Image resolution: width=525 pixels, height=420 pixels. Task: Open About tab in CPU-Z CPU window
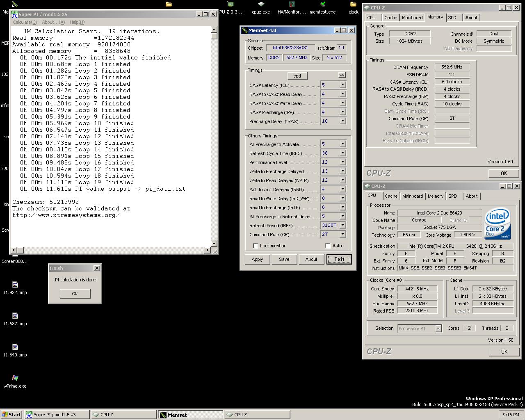click(x=472, y=196)
